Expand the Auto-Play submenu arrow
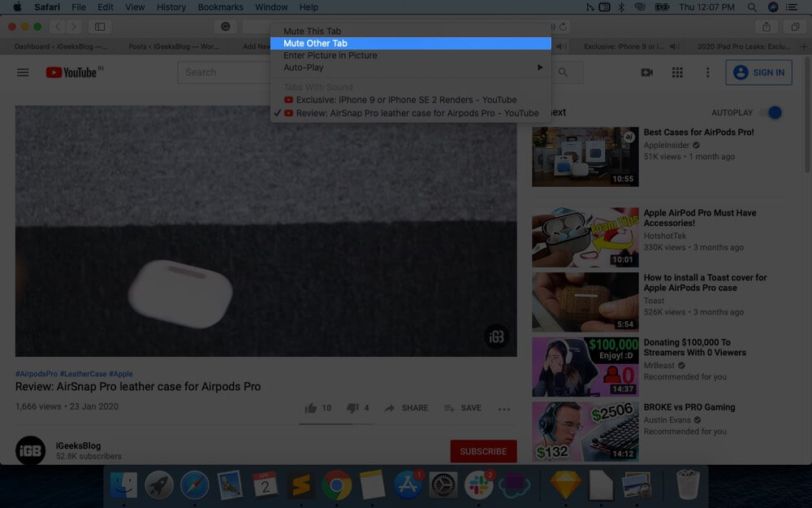 tap(540, 67)
